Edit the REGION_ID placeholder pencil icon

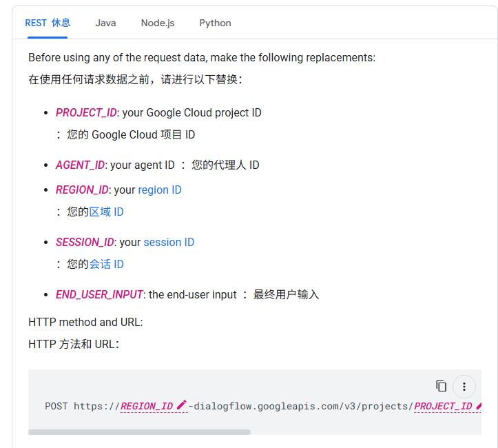pos(181,405)
